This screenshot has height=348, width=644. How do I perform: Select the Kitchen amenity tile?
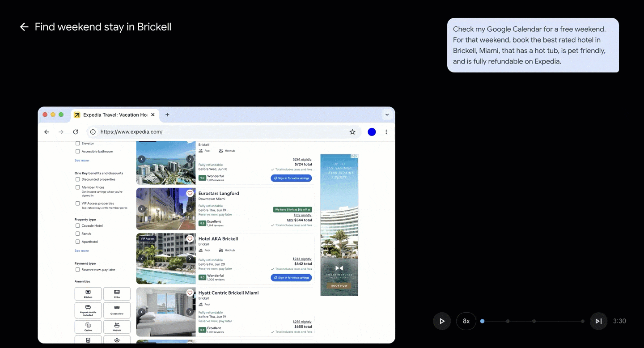(88, 294)
